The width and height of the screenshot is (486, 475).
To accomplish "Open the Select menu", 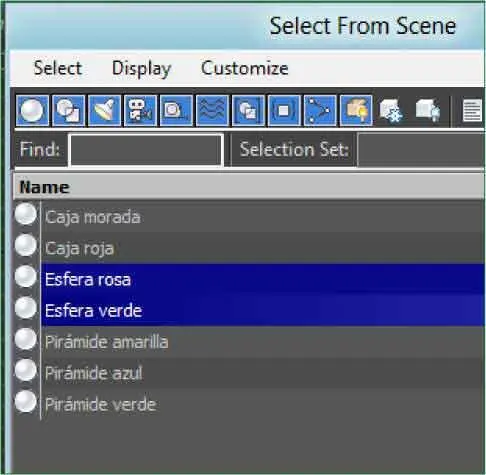I will (x=58, y=68).
